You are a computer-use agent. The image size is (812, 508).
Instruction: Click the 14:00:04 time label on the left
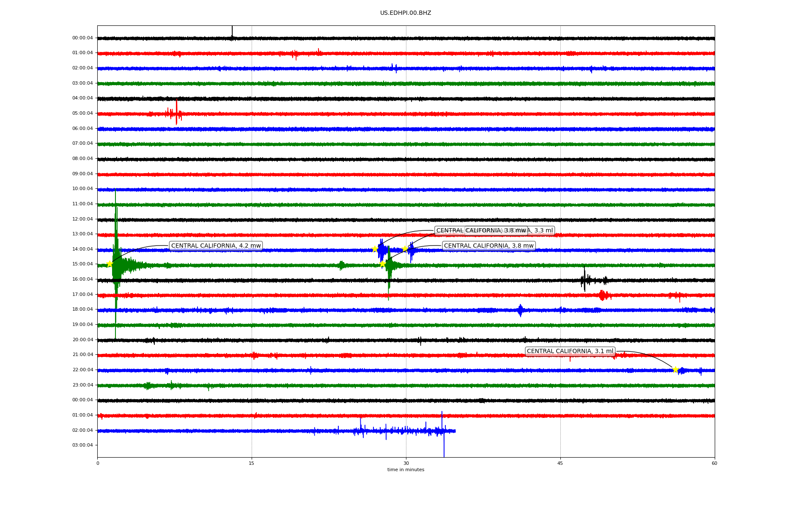[82, 249]
